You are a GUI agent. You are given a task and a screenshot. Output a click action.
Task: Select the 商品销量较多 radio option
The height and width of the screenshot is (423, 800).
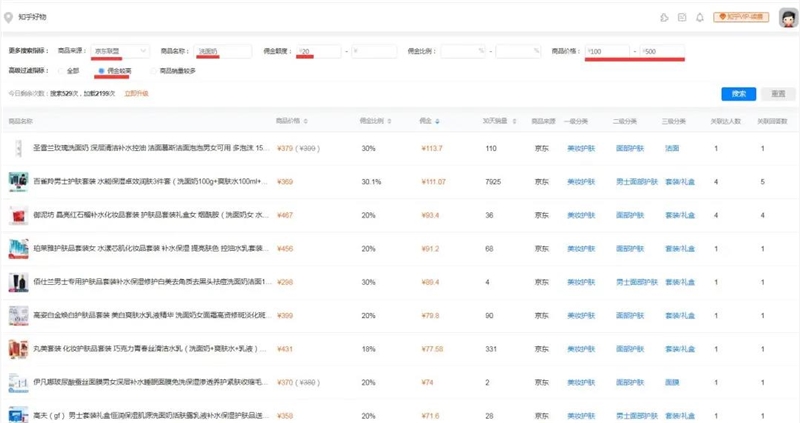coord(153,71)
